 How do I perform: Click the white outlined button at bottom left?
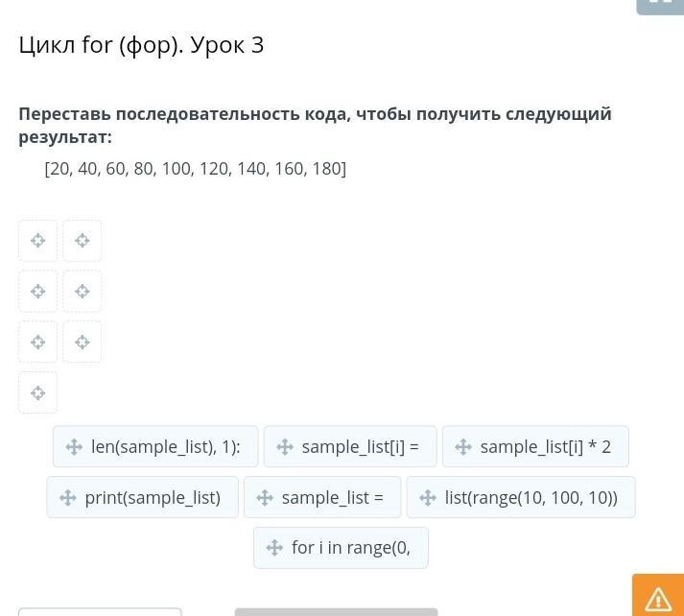100,611
